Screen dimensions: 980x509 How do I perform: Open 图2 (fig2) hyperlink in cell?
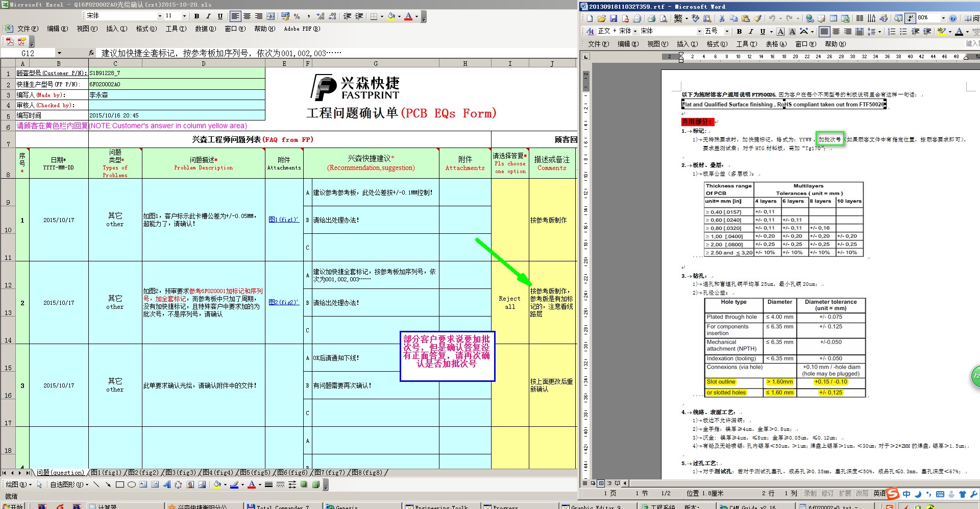[x=283, y=302]
